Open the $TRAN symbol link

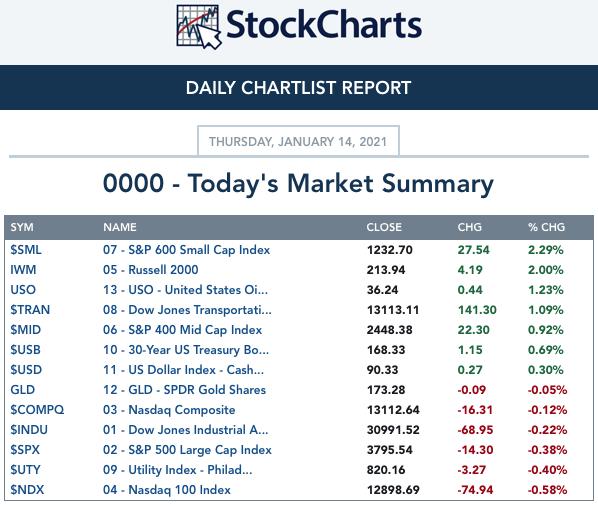30,310
